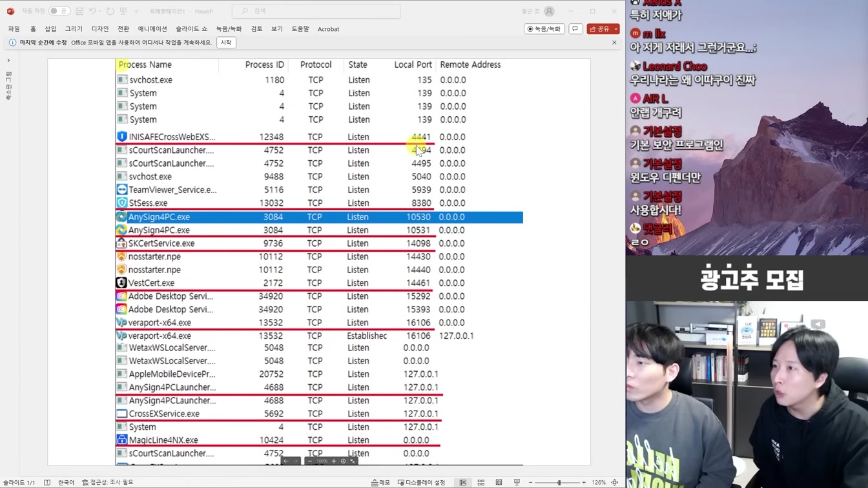Click into the 검색 search box

point(316,11)
